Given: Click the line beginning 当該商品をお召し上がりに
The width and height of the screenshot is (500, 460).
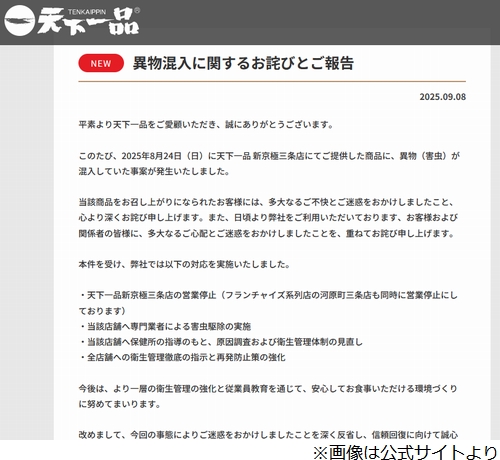Looking at the screenshot, I should pos(266,202).
